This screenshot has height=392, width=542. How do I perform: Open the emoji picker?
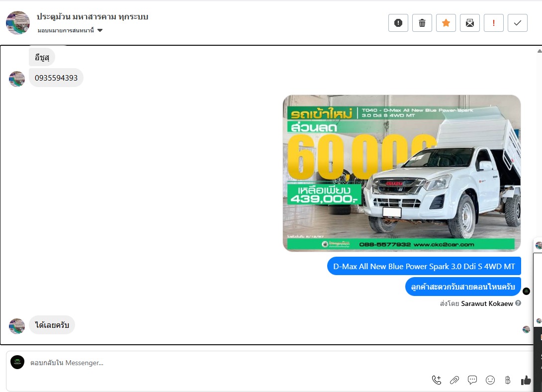pos(490,380)
